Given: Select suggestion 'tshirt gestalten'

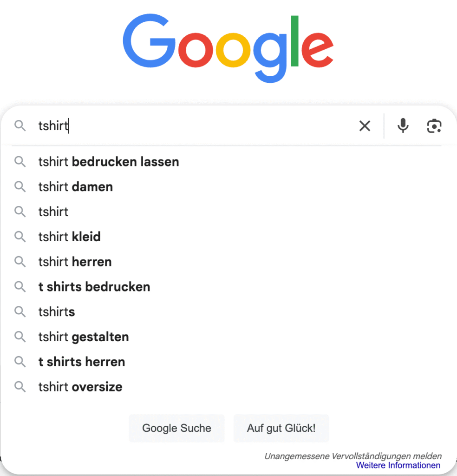Looking at the screenshot, I should point(84,337).
